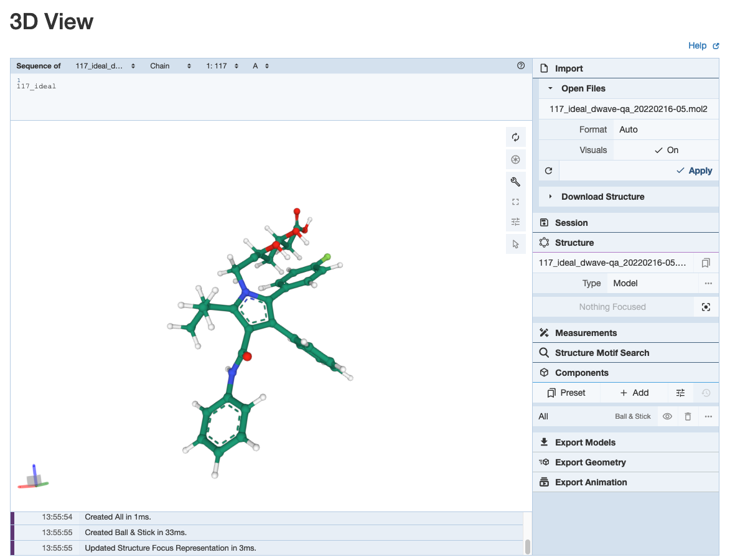Click the reset camera icon
This screenshot has width=730, height=560.
(515, 138)
